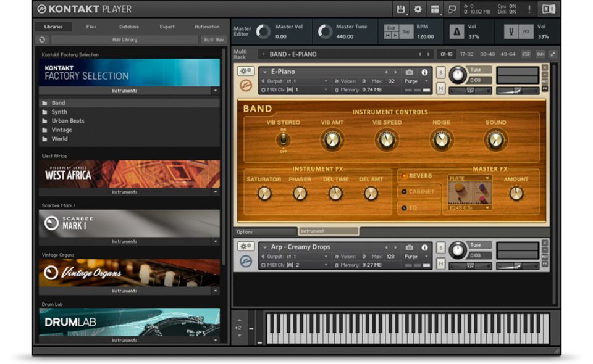Toggle the REVERB master effect
The width and height of the screenshot is (593, 364).
pos(405,176)
